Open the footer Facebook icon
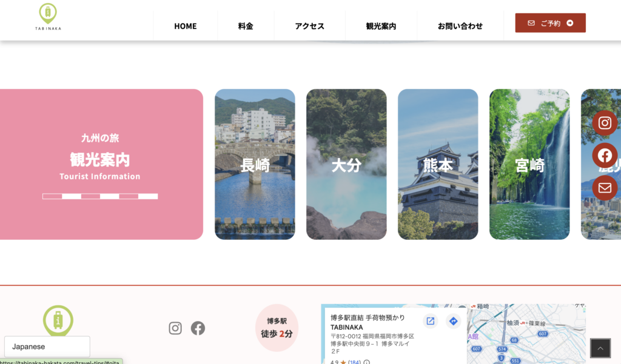 coord(198,328)
